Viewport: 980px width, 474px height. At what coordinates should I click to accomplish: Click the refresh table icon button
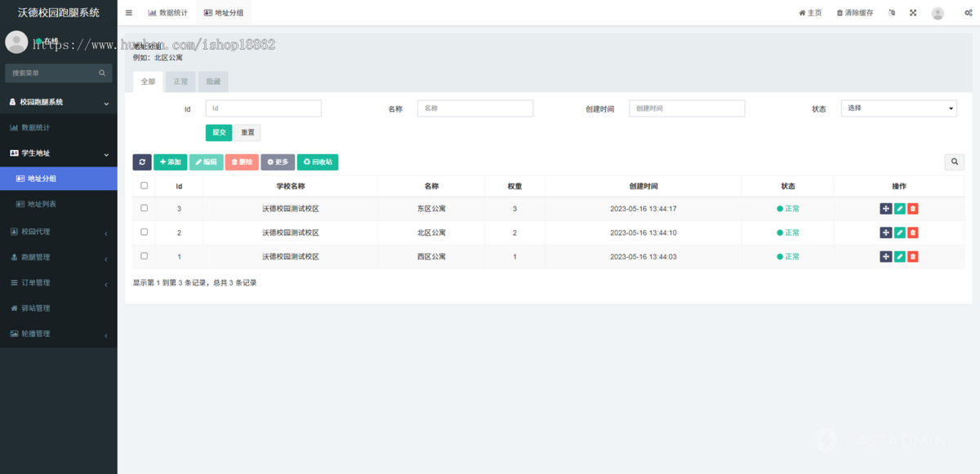point(141,162)
